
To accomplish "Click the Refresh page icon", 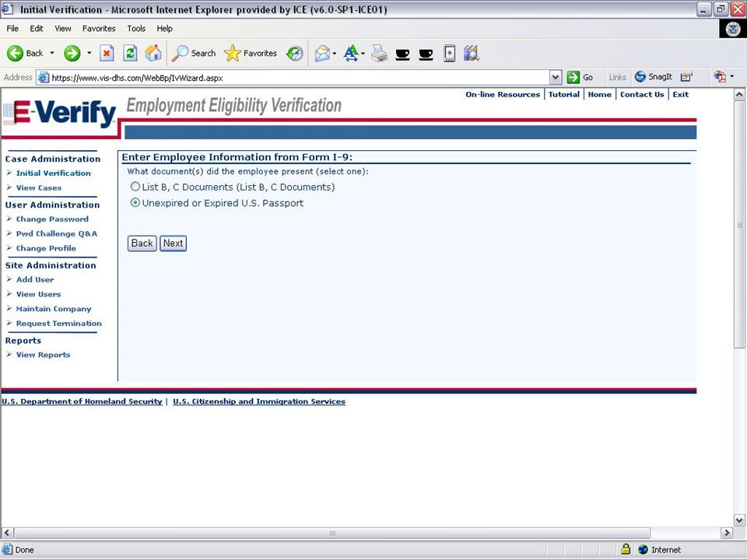I will 130,54.
